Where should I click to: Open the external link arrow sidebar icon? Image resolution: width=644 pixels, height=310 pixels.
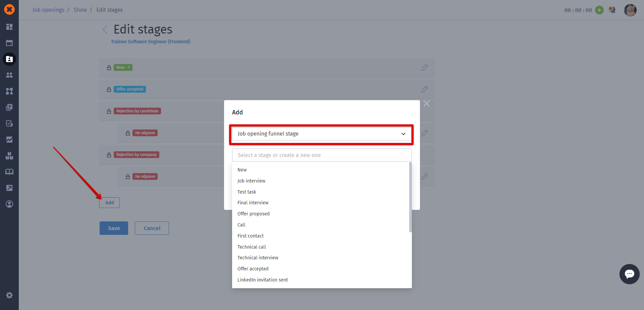pyautogui.click(x=9, y=188)
